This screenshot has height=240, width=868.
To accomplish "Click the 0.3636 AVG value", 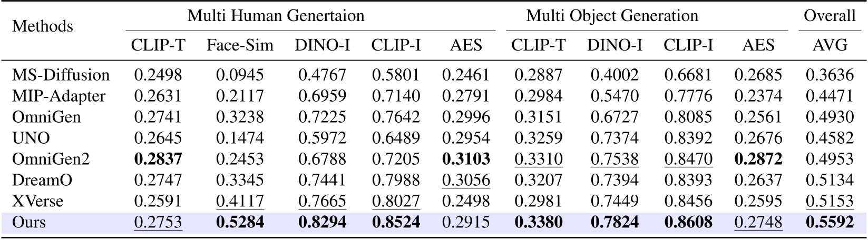I will [x=830, y=75].
